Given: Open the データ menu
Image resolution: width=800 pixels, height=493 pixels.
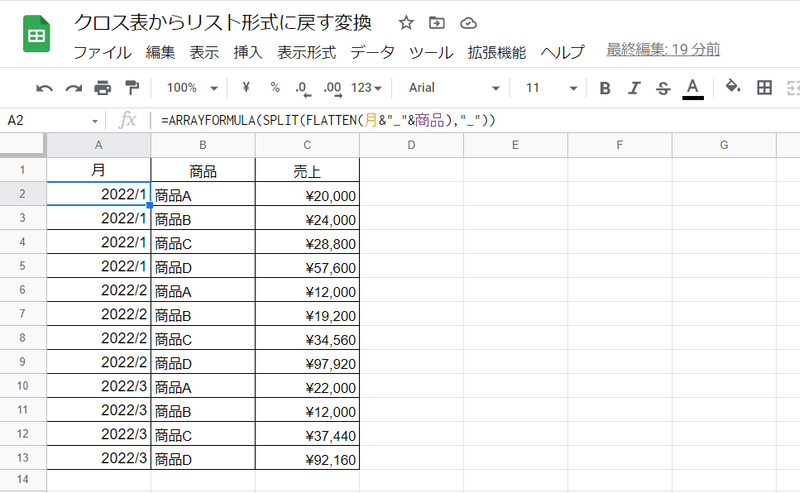Looking at the screenshot, I should click(x=372, y=52).
